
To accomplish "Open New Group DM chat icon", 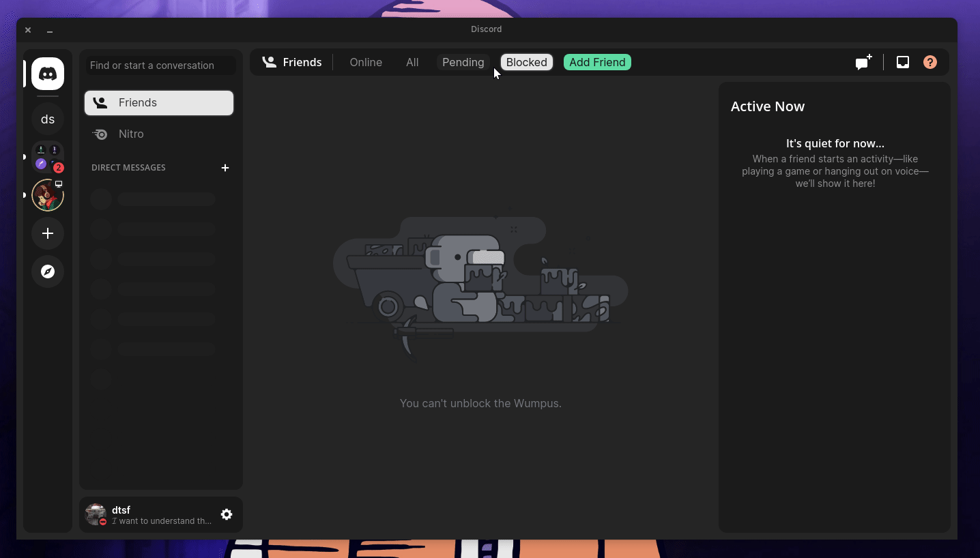I will (x=864, y=62).
